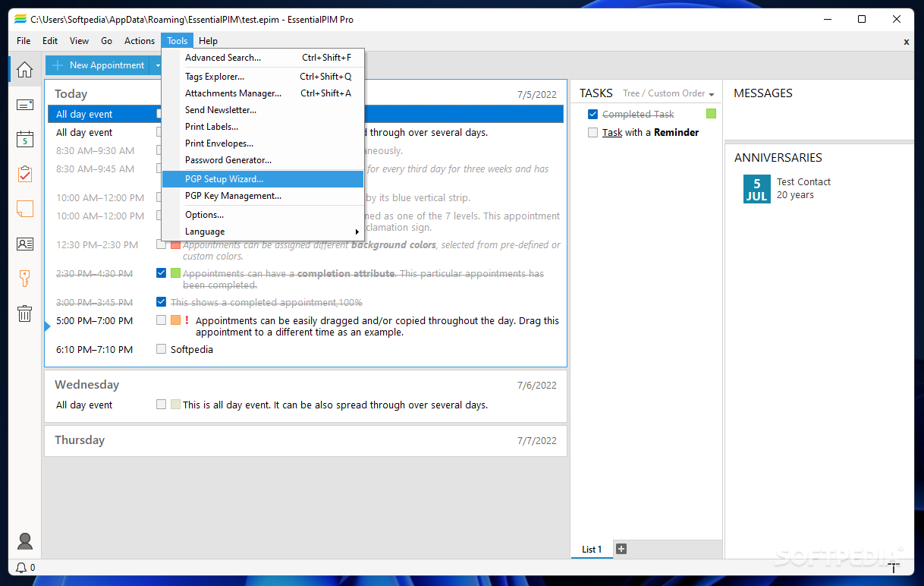Screen dimensions: 924x586
Task: Choose Print Labels menu item
Action: [262, 127]
